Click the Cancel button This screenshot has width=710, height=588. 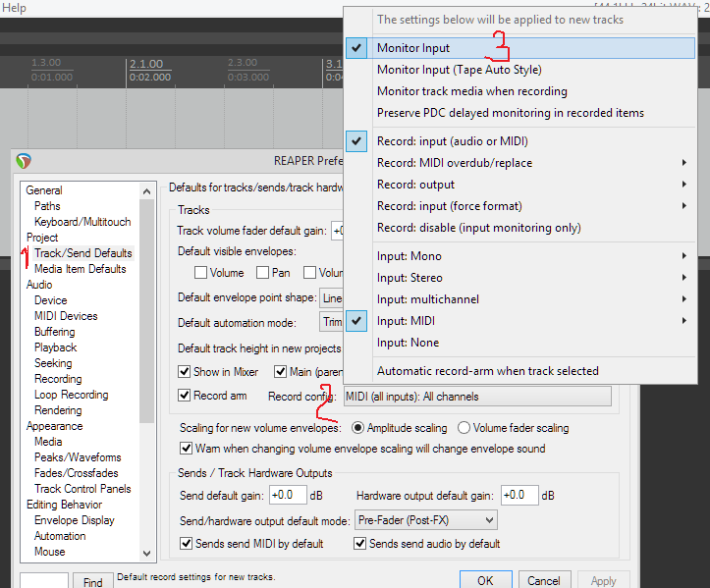[544, 580]
